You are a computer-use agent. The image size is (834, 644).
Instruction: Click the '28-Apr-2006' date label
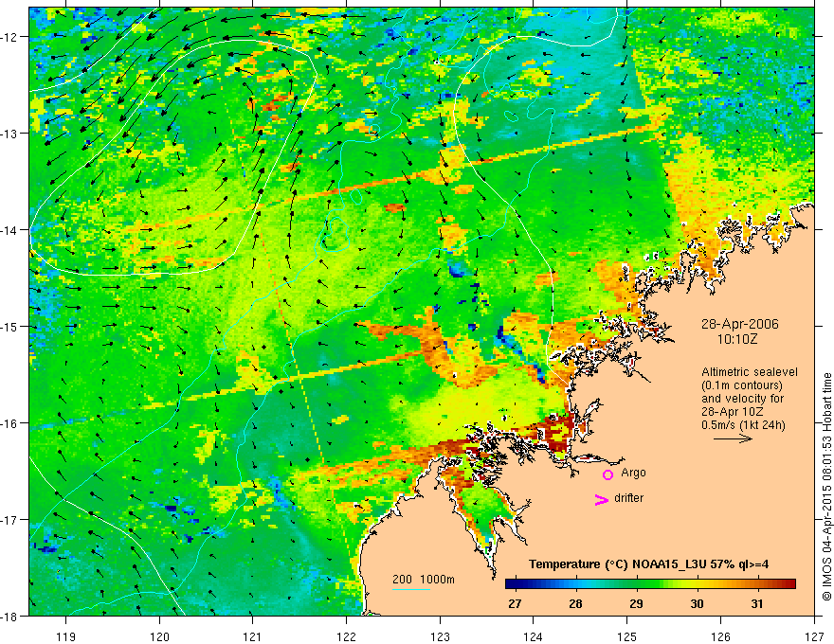(739, 324)
